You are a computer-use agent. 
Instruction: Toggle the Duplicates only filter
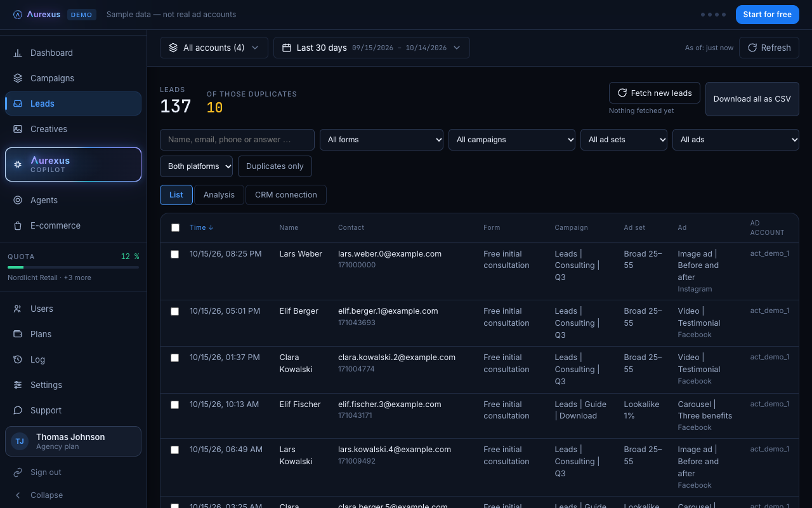[x=275, y=166]
